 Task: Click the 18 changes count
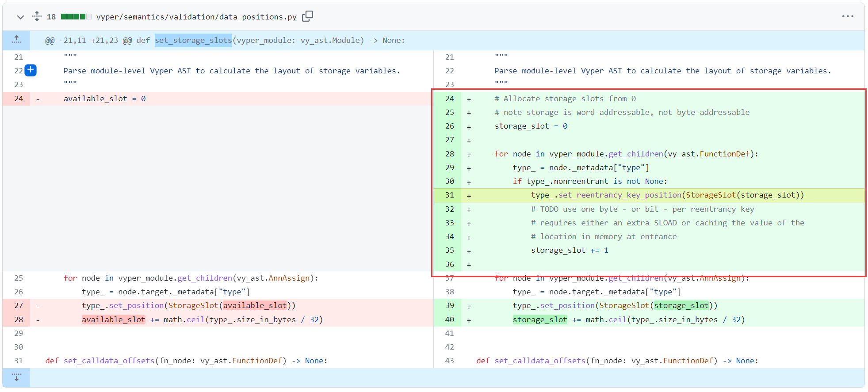(51, 17)
